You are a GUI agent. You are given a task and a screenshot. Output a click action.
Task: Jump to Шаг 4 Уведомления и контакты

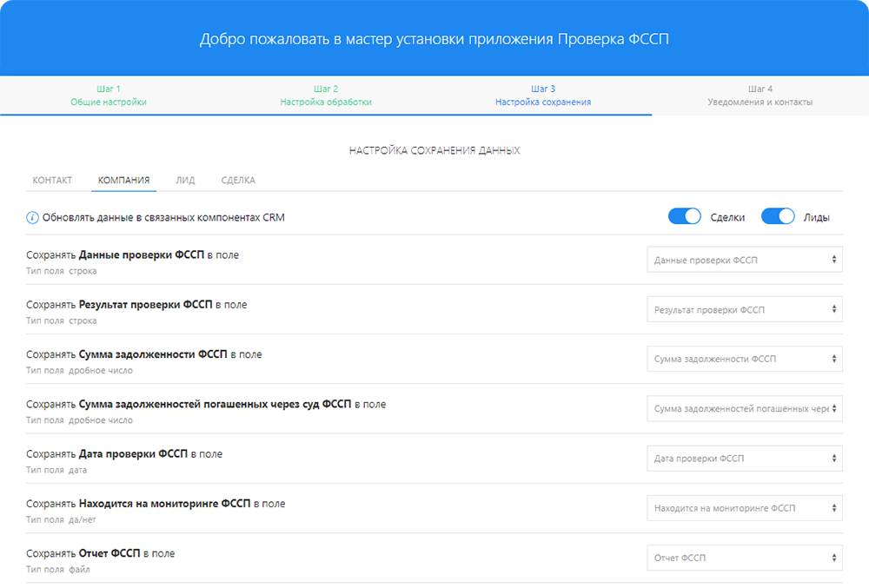(760, 96)
